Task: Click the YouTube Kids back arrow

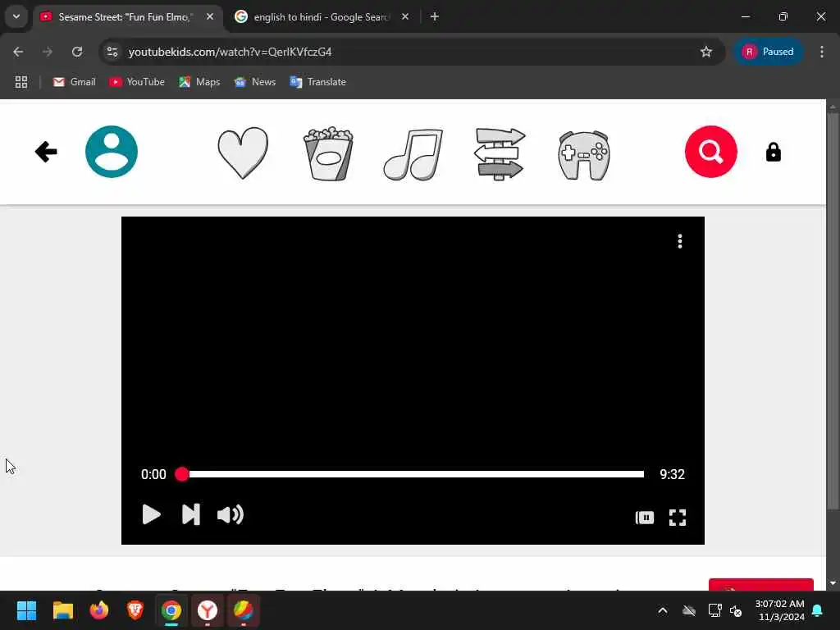Action: [x=46, y=152]
